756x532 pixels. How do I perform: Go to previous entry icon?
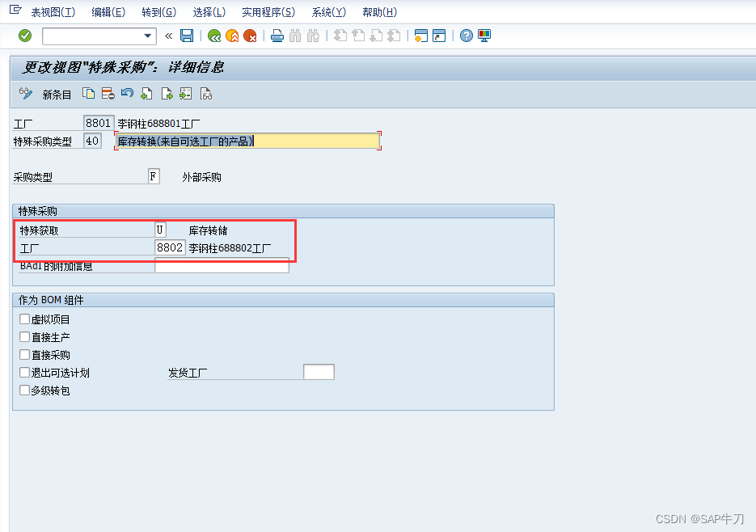click(x=146, y=94)
